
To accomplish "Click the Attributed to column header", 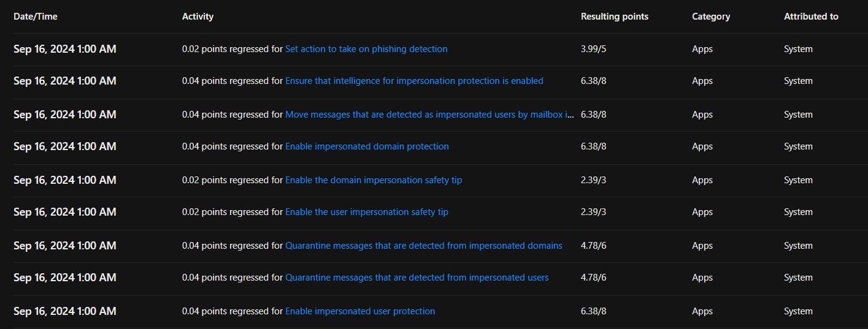I will coord(810,17).
